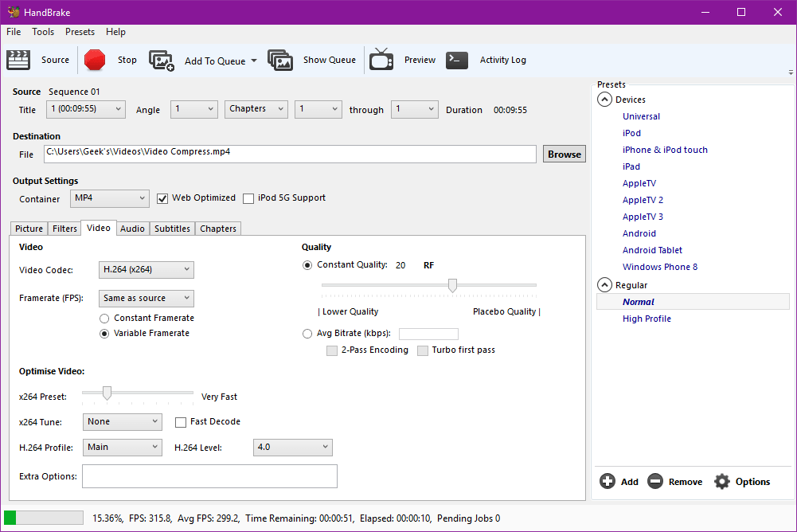Image resolution: width=797 pixels, height=532 pixels.
Task: Click the gear icon for preset Options
Action: (x=722, y=481)
